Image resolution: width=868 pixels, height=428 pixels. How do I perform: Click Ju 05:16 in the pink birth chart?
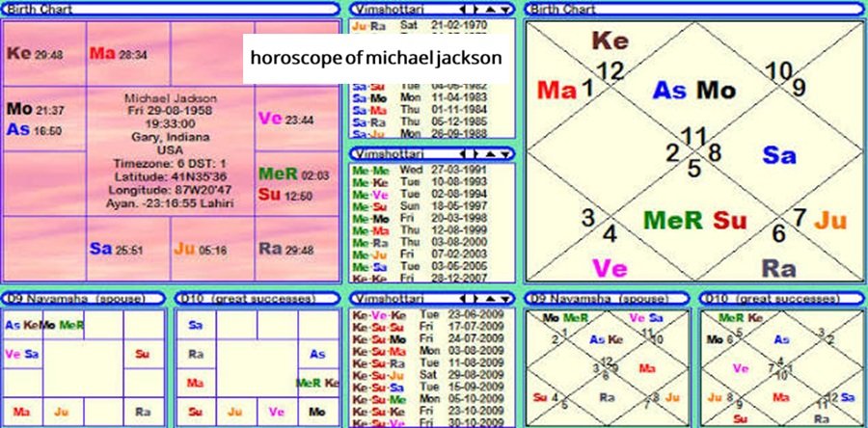pos(201,250)
